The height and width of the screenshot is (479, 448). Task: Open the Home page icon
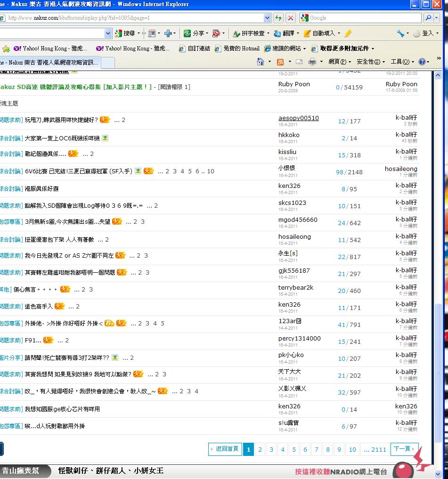pos(261,62)
